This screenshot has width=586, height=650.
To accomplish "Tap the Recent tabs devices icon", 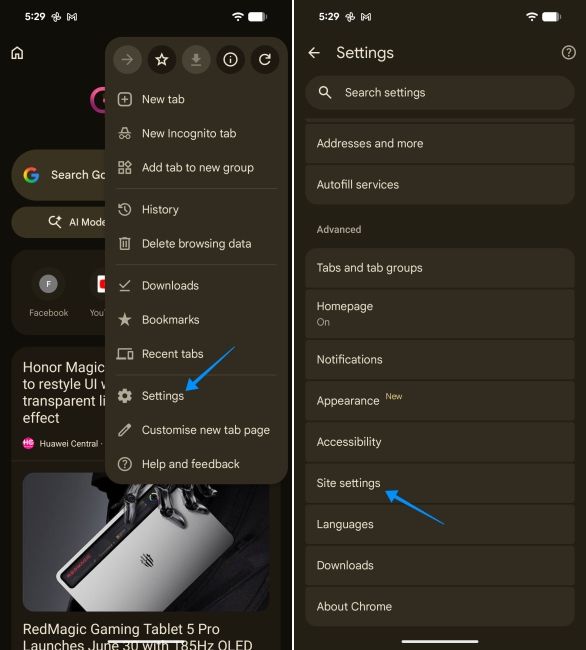I will point(125,354).
